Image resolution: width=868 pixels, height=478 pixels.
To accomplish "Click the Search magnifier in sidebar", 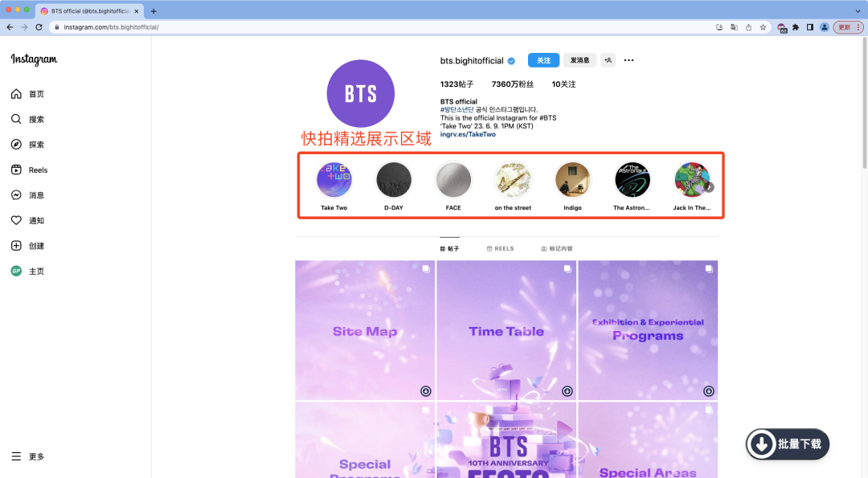I will click(17, 119).
